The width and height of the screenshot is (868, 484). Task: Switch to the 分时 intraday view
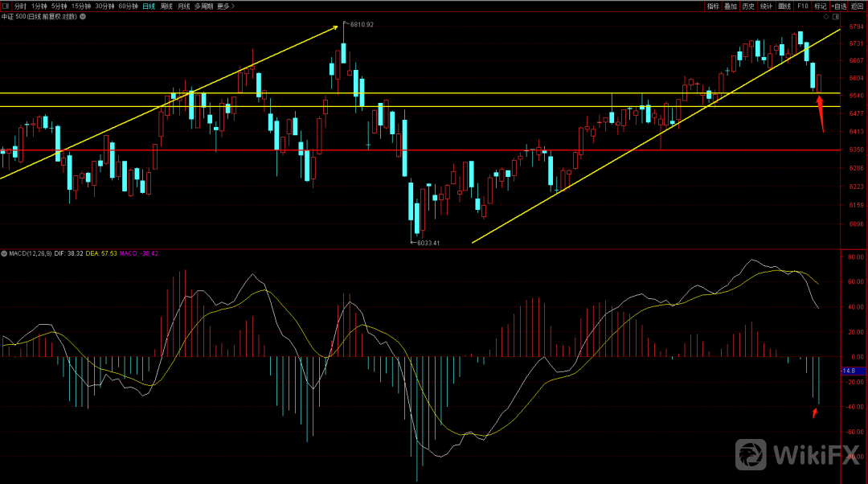20,6
